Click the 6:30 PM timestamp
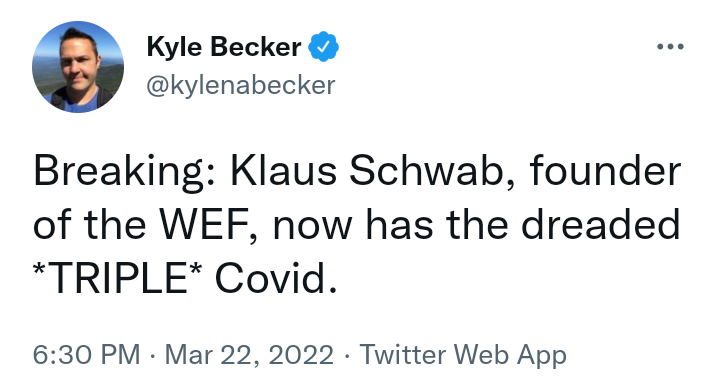This screenshot has width=720, height=391. pos(86,355)
